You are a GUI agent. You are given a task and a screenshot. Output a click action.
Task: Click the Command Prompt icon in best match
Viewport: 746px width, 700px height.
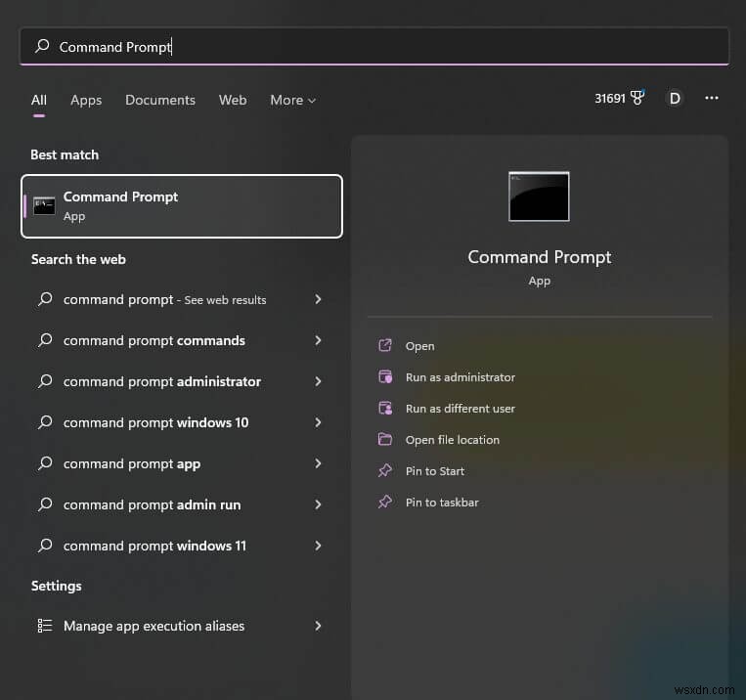tap(44, 206)
